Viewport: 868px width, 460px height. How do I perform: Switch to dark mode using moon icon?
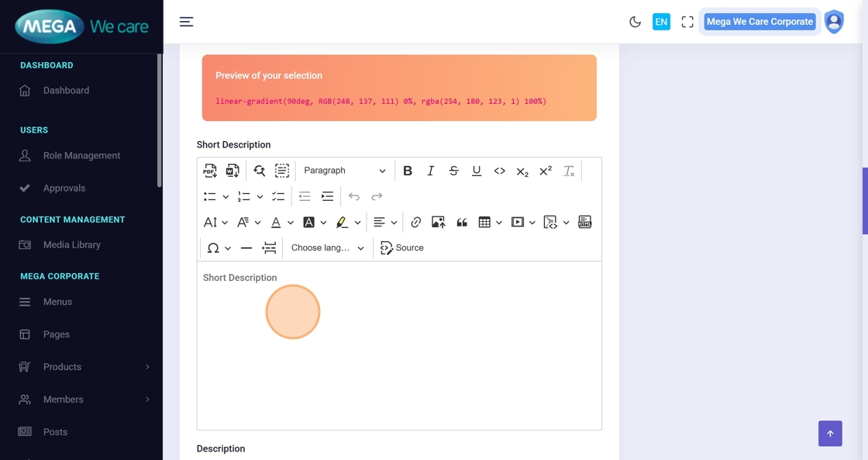635,22
